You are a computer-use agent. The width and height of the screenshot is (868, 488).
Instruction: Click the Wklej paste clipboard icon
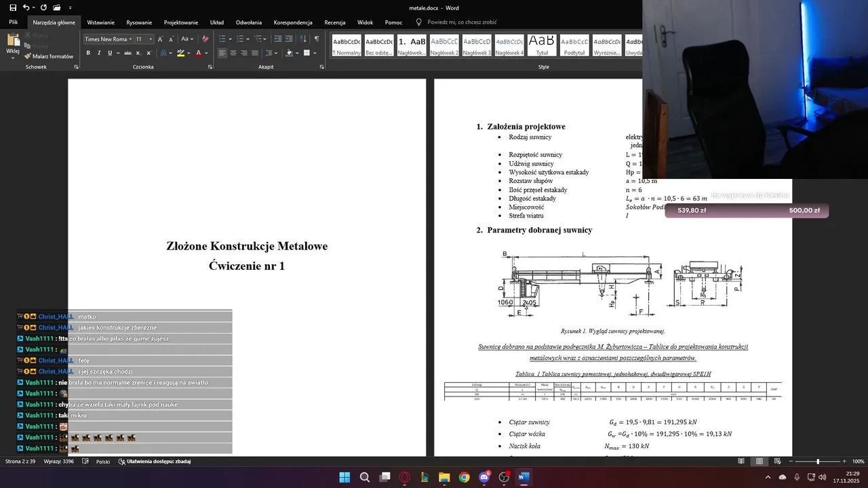13,40
